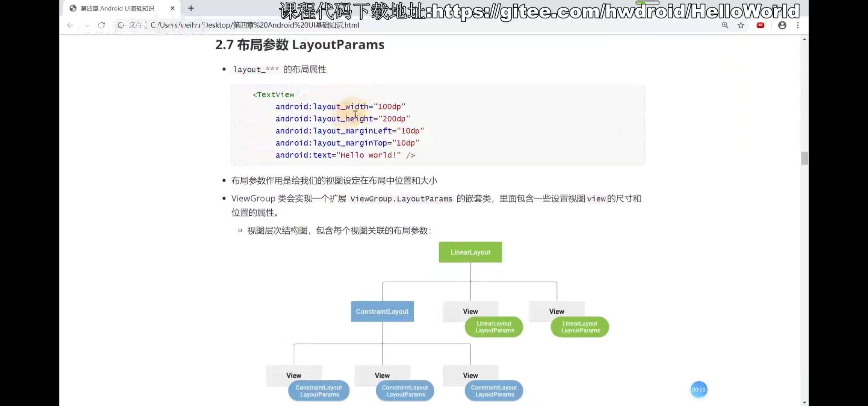Click the android:layout_height="200dp" code line

(x=343, y=119)
